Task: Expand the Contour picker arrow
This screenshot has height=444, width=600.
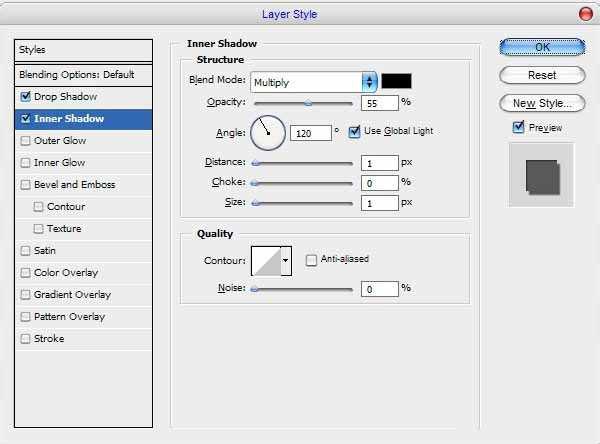Action: point(286,260)
